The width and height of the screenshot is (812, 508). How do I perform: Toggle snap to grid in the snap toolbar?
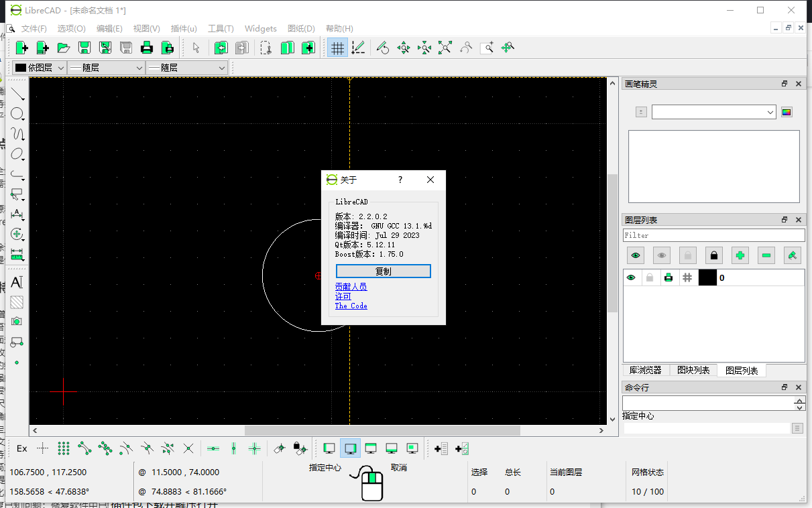click(62, 448)
